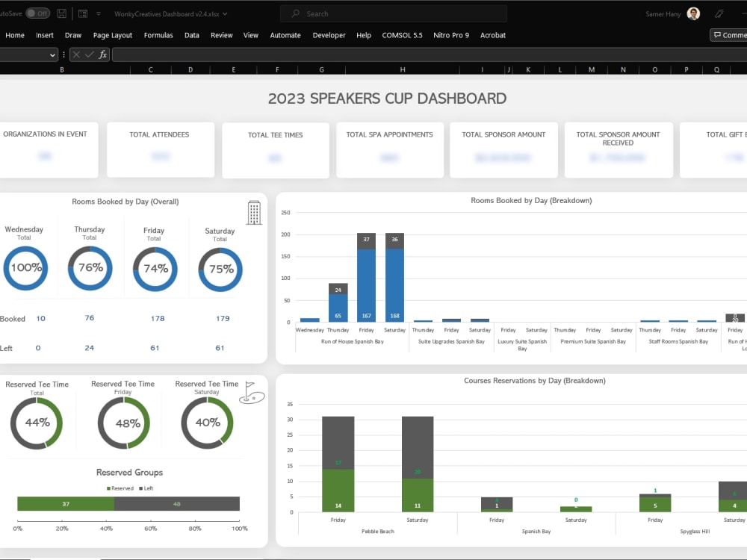Click the Samer Hany profile picture
Image resolution: width=747 pixels, height=560 pixels.
pos(693,13)
